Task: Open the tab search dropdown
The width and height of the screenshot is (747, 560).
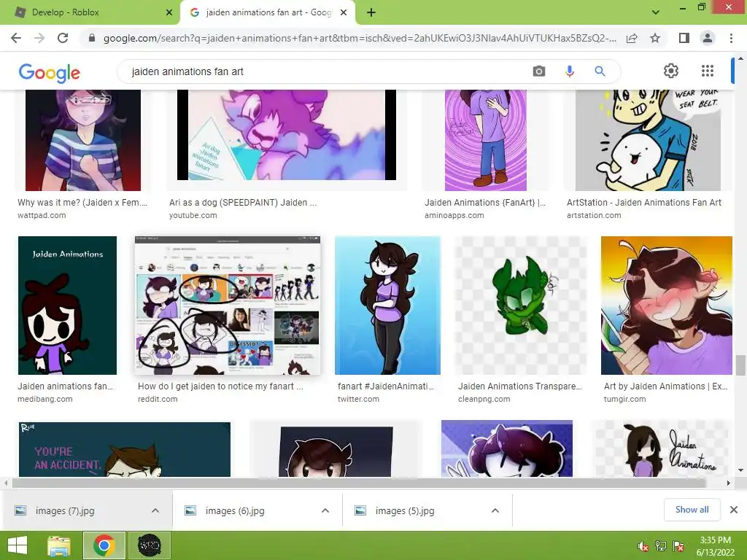Action: [x=656, y=12]
